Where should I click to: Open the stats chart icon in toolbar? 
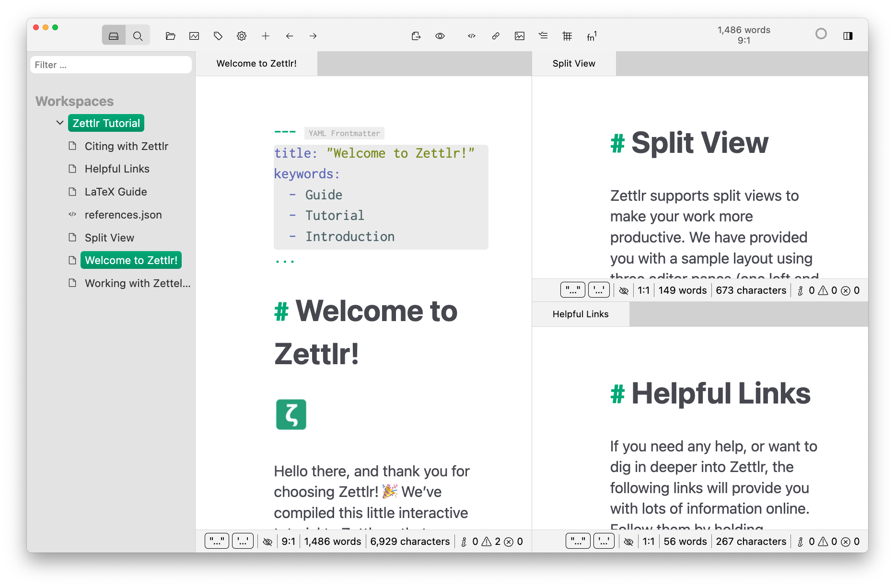pos(194,35)
